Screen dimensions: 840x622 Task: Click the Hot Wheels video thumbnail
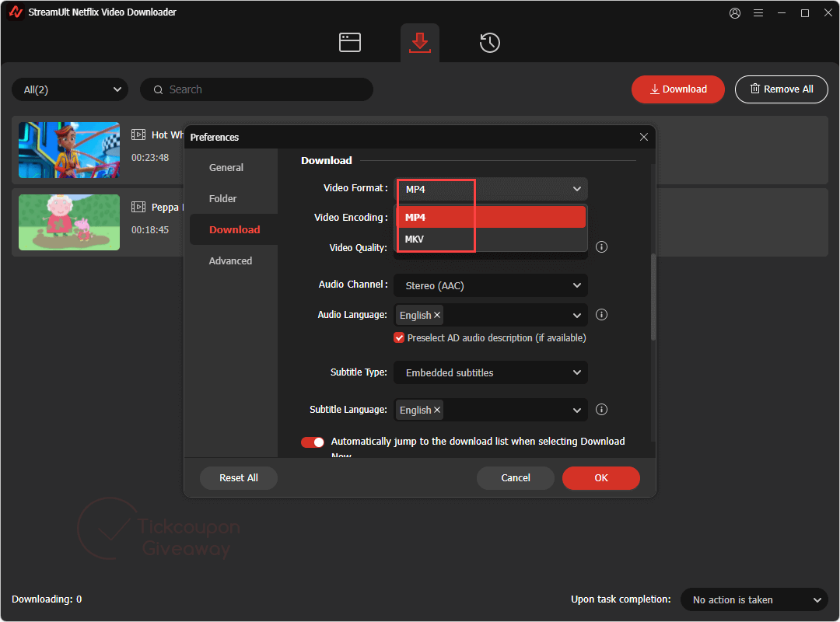(x=69, y=150)
